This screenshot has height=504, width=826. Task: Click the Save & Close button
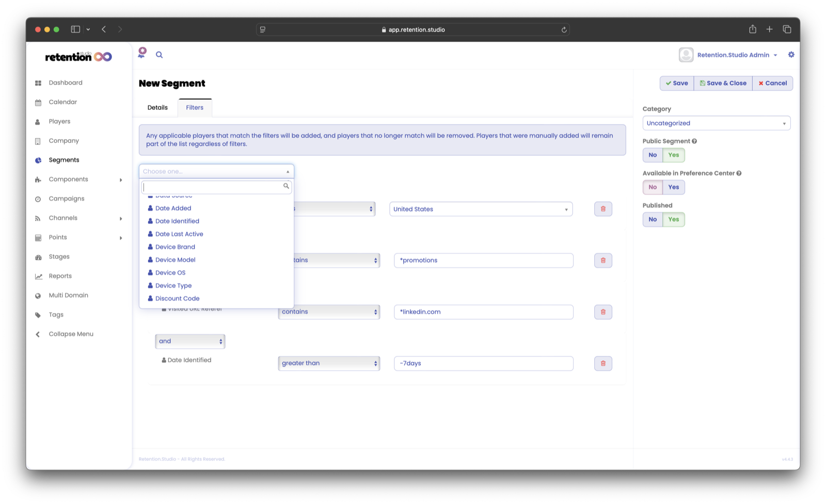coord(723,84)
